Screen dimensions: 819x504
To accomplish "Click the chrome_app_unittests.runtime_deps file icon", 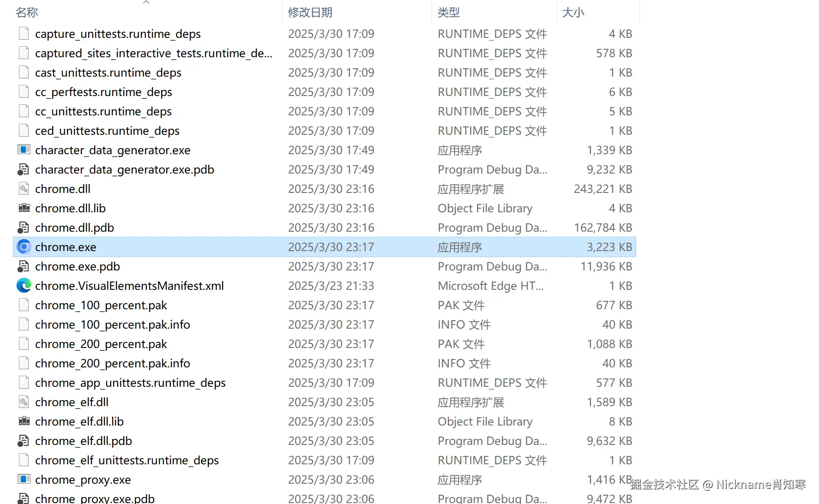I will pyautogui.click(x=24, y=383).
